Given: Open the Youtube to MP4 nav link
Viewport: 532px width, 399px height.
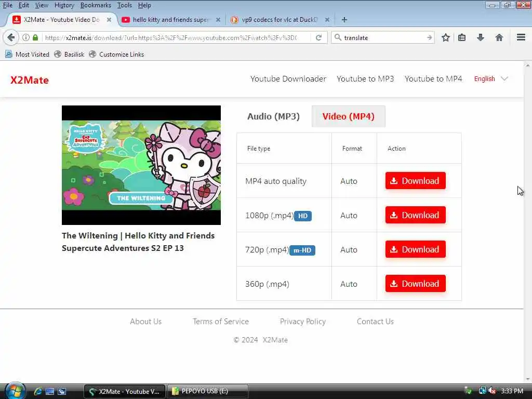Looking at the screenshot, I should coord(433,79).
